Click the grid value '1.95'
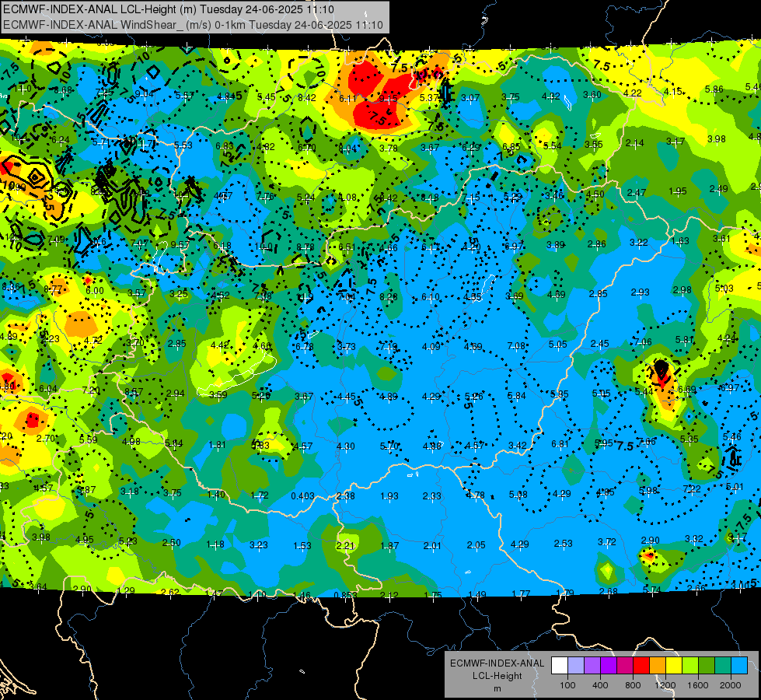 click(x=678, y=191)
